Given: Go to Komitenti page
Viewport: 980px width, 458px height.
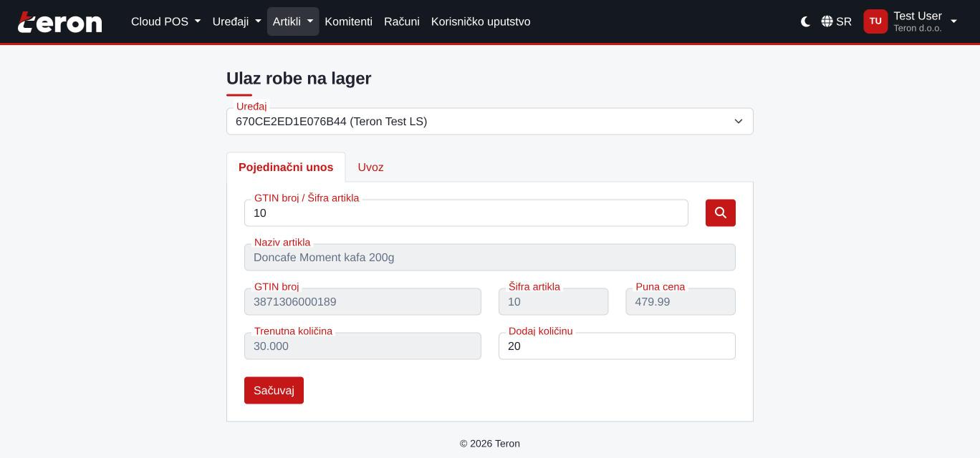Looking at the screenshot, I should point(348,21).
